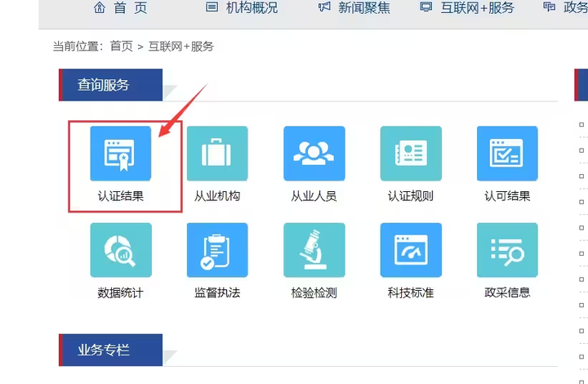Image resolution: width=588 pixels, height=384 pixels.
Task: Select the 业务专栏 section header tab
Action: 104,350
